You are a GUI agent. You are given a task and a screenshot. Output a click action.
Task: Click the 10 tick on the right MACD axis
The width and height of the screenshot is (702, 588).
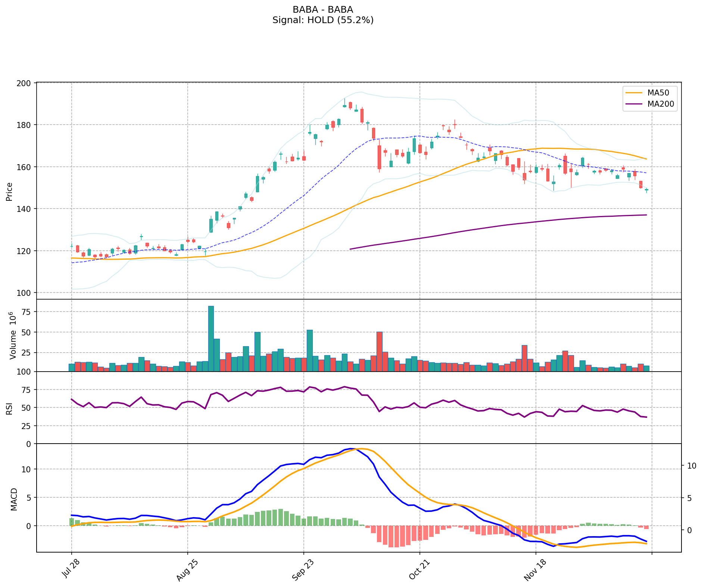691,466
